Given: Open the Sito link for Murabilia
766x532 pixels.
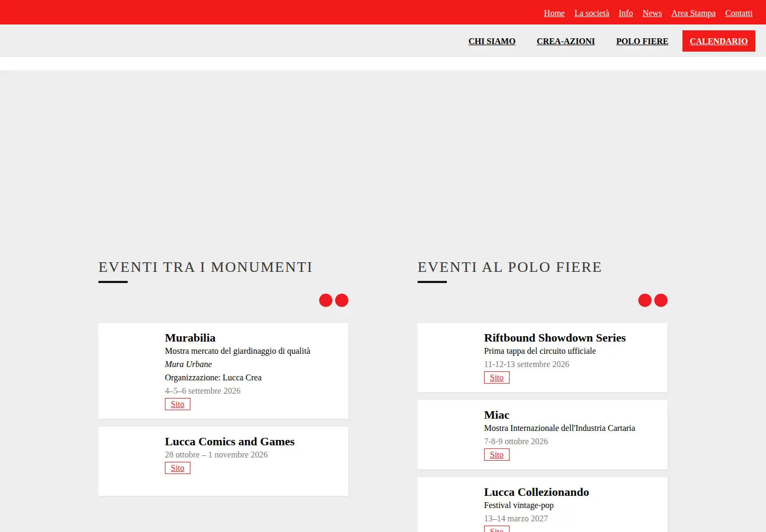Looking at the screenshot, I should 178,404.
